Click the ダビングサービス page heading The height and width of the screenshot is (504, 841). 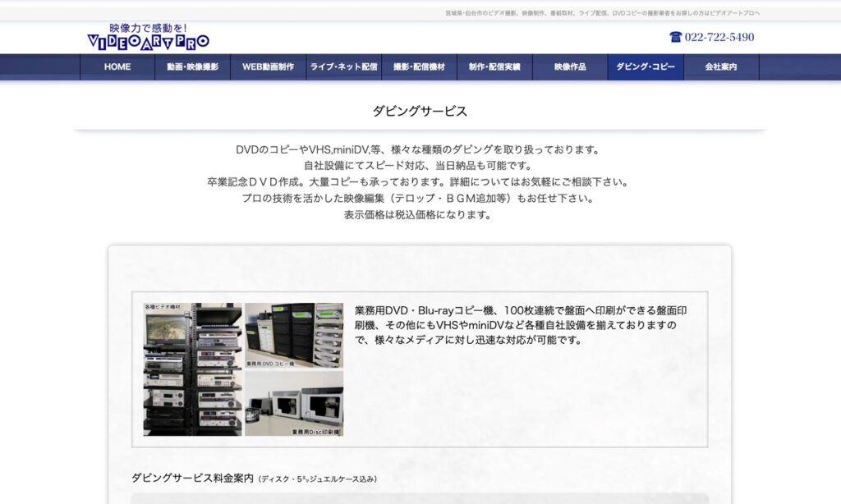coord(420,112)
